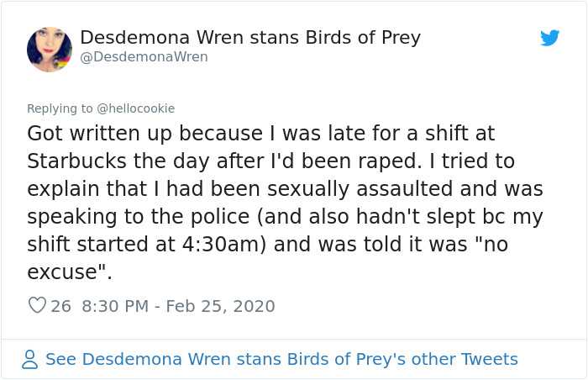Open the @DesdemonaWren handle link

(144, 57)
